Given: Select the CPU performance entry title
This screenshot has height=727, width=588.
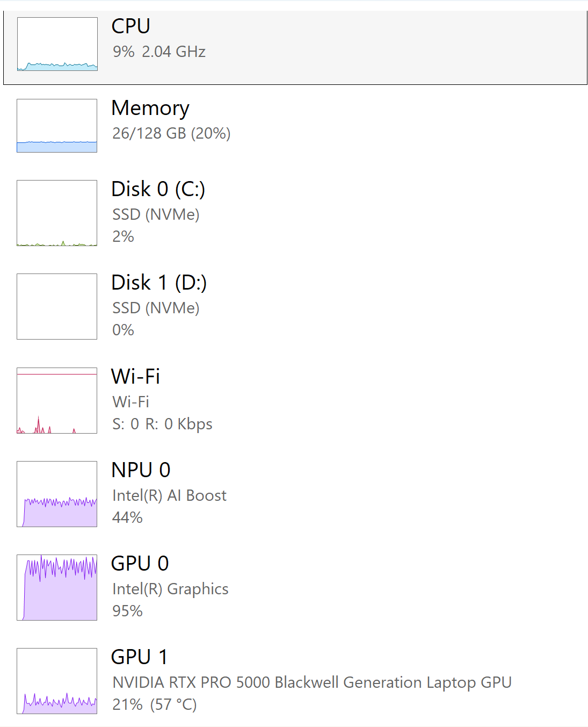Looking at the screenshot, I should tap(130, 26).
